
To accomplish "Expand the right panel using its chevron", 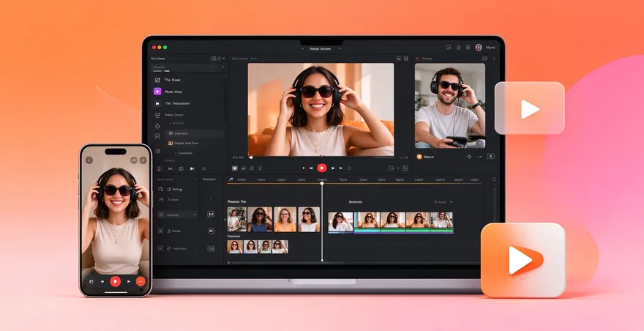I will pos(494,59).
